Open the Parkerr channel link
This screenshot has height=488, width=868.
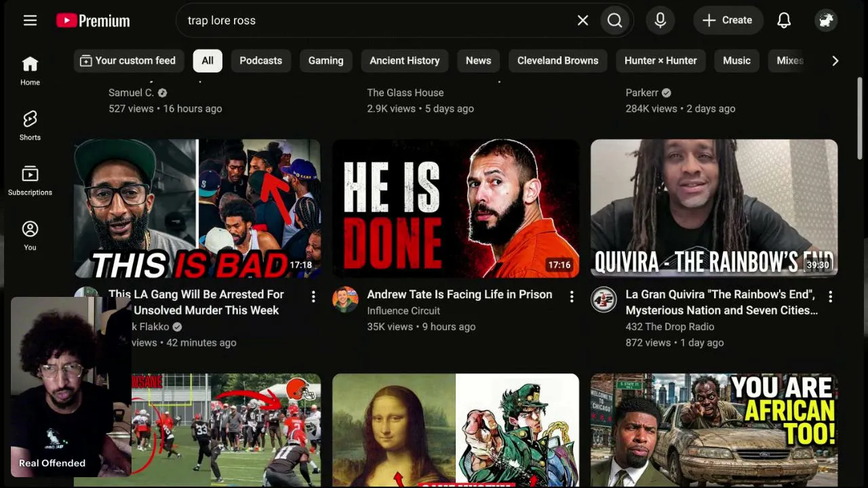(642, 92)
